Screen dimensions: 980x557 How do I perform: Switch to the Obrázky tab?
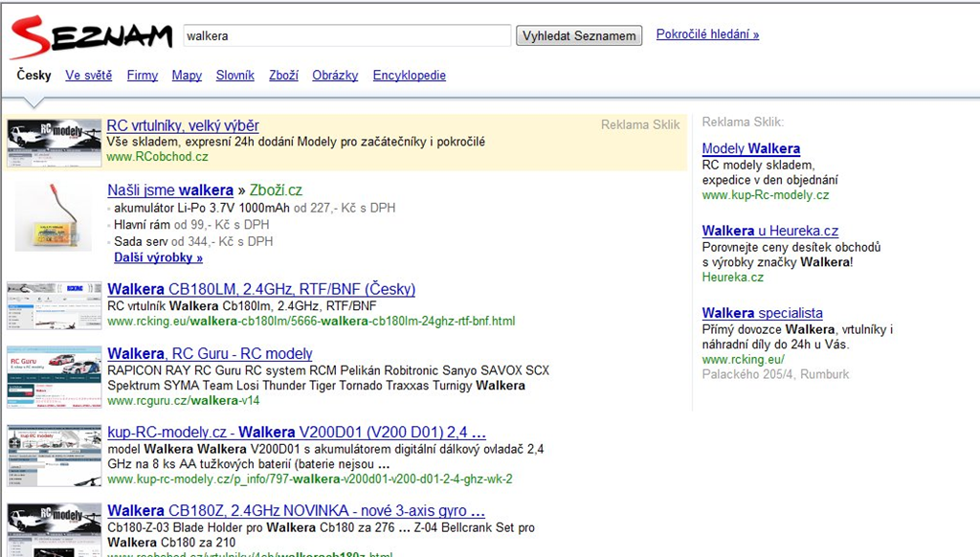(x=335, y=75)
